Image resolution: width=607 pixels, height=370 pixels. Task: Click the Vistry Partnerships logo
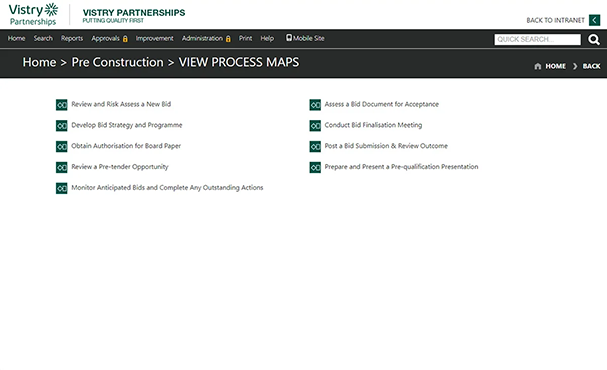click(33, 14)
